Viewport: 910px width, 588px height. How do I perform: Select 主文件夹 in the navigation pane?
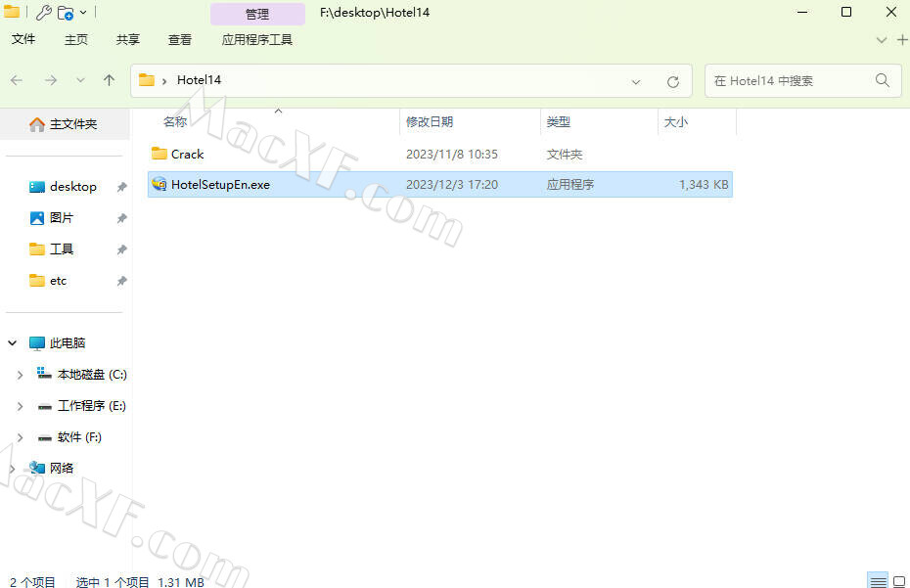click(65, 124)
